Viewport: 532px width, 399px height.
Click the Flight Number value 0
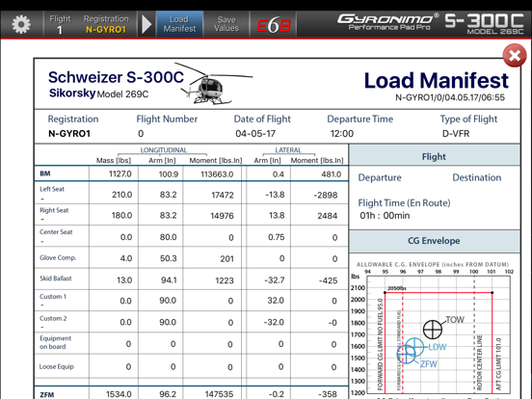click(141, 134)
